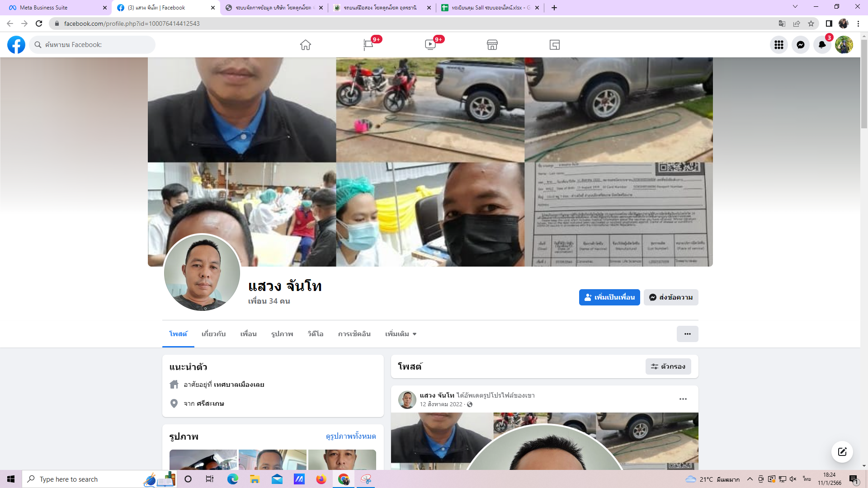Click the new message compose icon
The height and width of the screenshot is (488, 868).
(842, 452)
